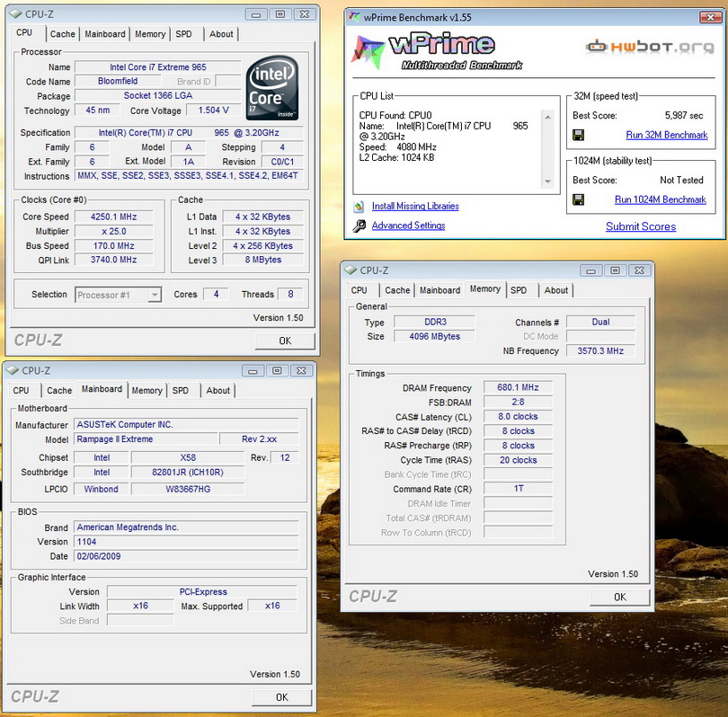
Task: Click OK in the top-left CPU-Z window
Action: click(285, 341)
